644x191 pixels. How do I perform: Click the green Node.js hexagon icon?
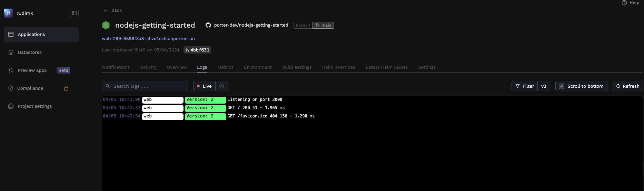(106, 25)
